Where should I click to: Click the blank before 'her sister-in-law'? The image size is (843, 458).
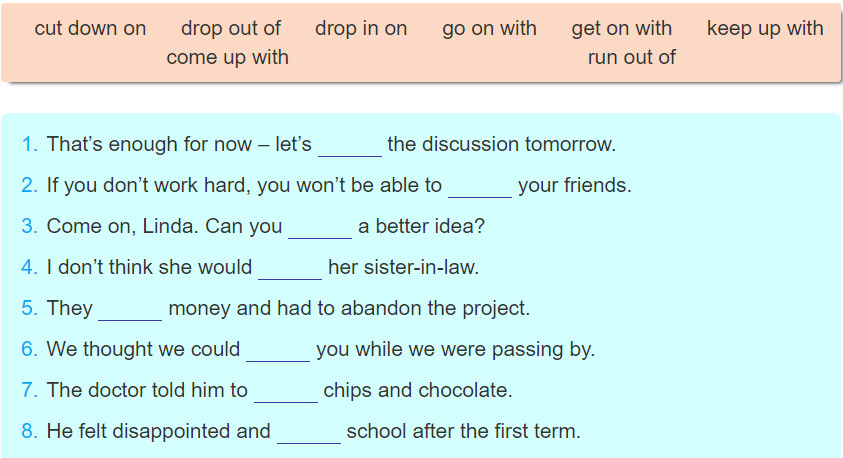(290, 268)
